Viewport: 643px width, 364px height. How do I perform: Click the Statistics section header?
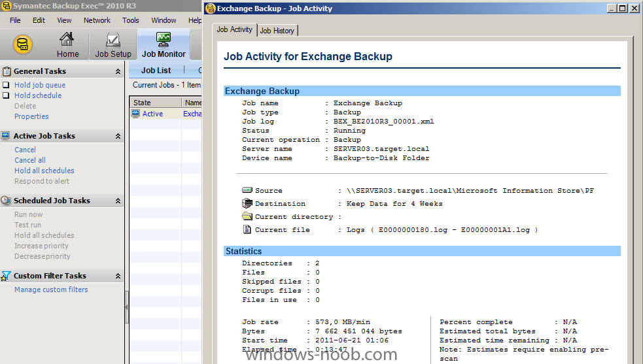point(422,251)
